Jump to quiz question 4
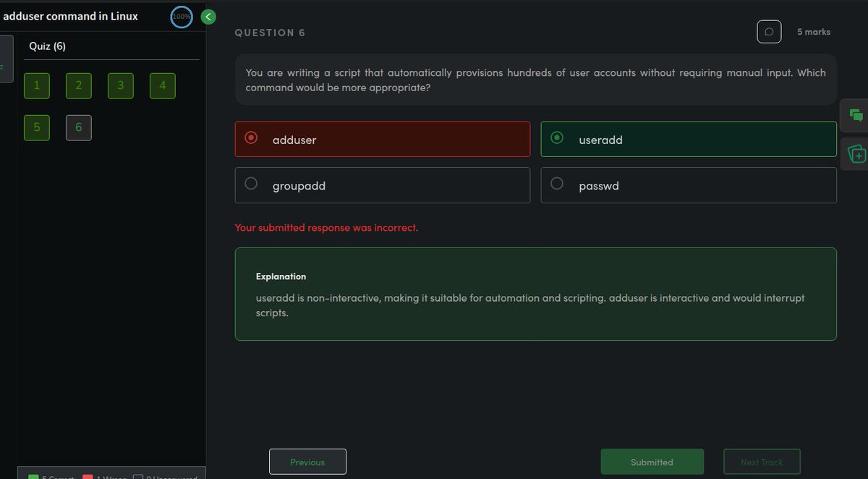Viewport: 868px width, 479px height. point(163,86)
